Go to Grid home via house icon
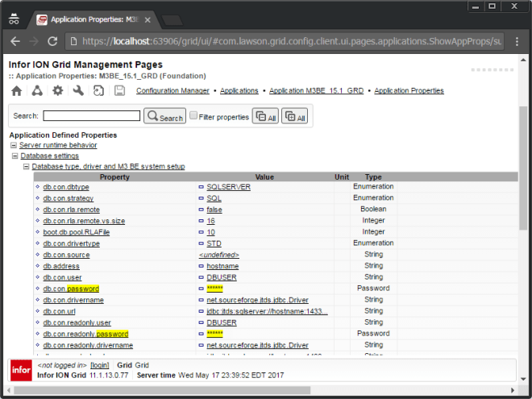Screen dimensions: 532x399 pyautogui.click(x=16, y=91)
